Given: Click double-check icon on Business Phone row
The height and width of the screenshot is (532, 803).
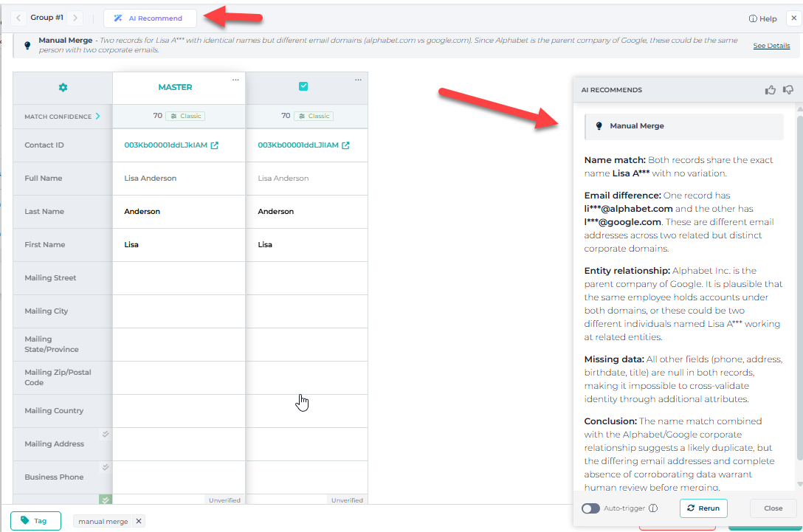Looking at the screenshot, I should click(x=105, y=467).
